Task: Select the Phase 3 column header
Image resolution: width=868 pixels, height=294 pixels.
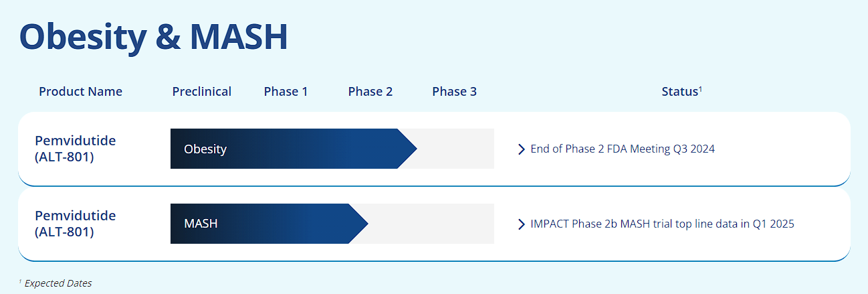Action: tap(454, 92)
